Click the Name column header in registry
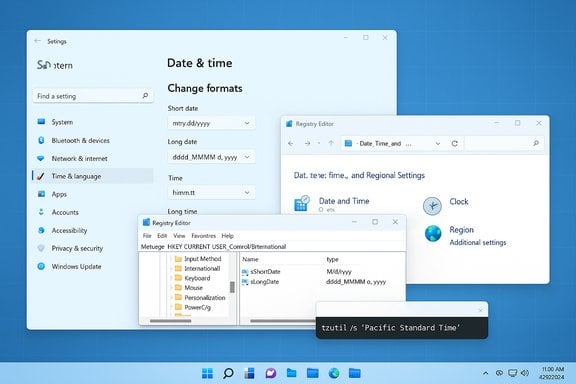This screenshot has height=384, width=576. click(x=250, y=259)
